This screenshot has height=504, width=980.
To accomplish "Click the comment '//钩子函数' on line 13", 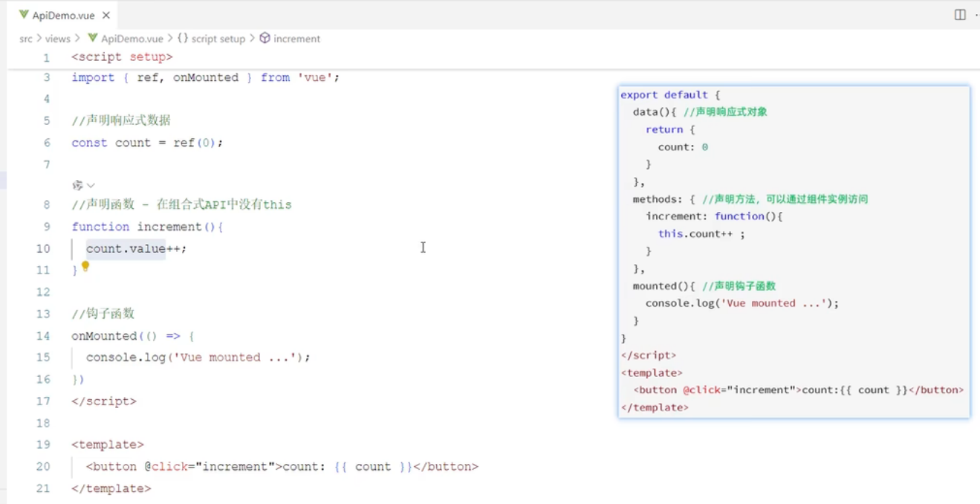I will pyautogui.click(x=103, y=314).
